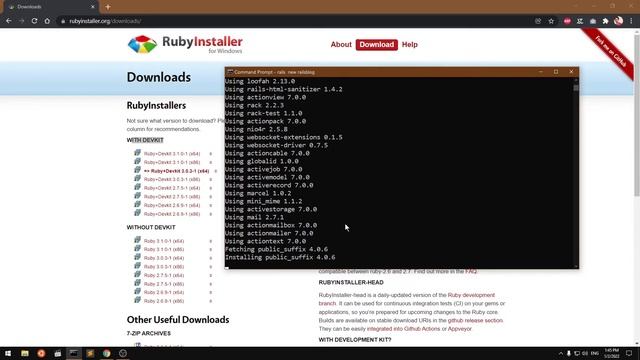Reload the RubyInstaller page

pos(34,21)
